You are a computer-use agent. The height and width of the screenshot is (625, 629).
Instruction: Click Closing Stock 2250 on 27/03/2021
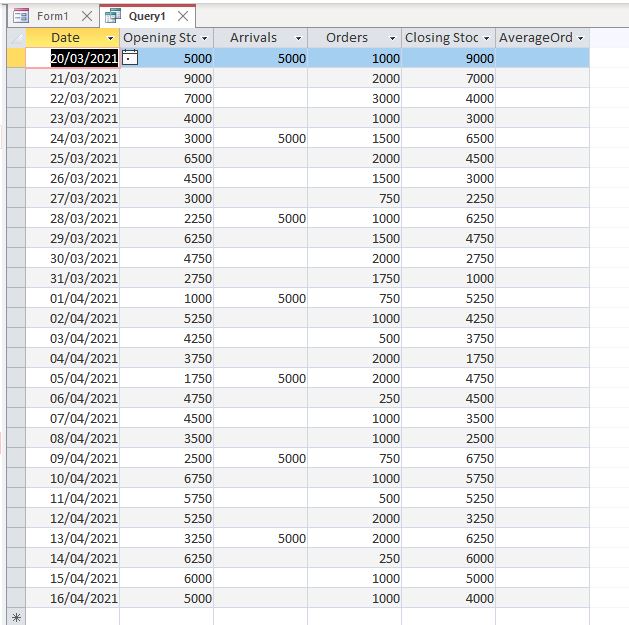(x=448, y=198)
